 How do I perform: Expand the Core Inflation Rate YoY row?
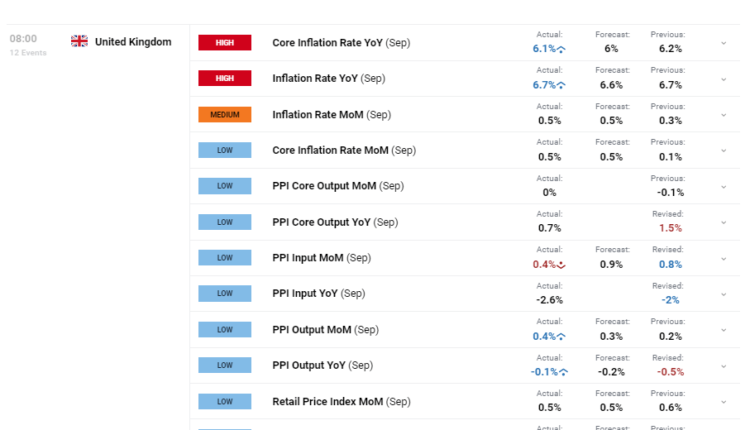tap(723, 43)
